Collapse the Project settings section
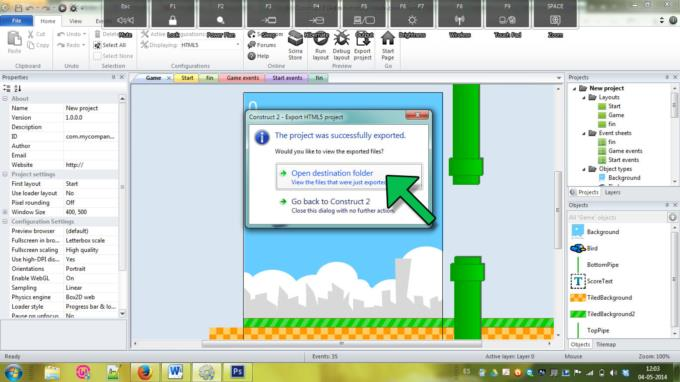The width and height of the screenshot is (680, 382). click(5, 174)
